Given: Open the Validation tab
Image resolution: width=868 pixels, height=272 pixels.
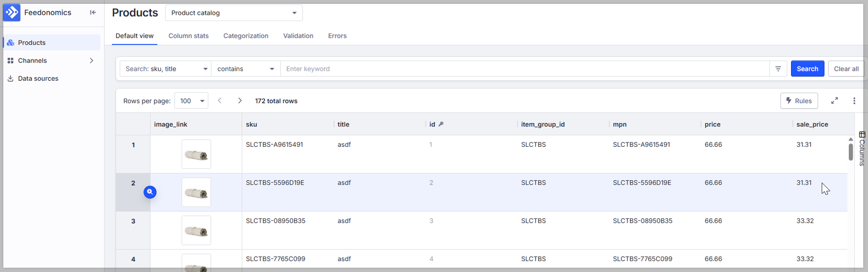Looking at the screenshot, I should (298, 36).
